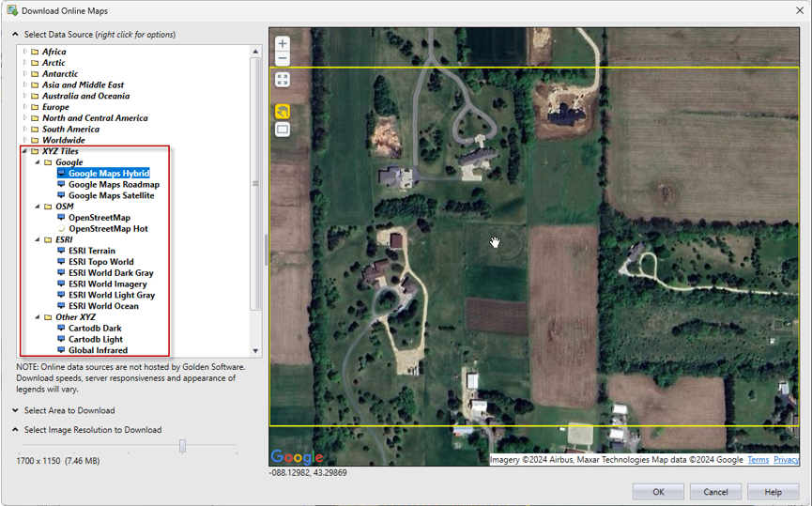Screen dimensions: 812x506
Task: Expand the Europe folder node
Action: point(25,107)
